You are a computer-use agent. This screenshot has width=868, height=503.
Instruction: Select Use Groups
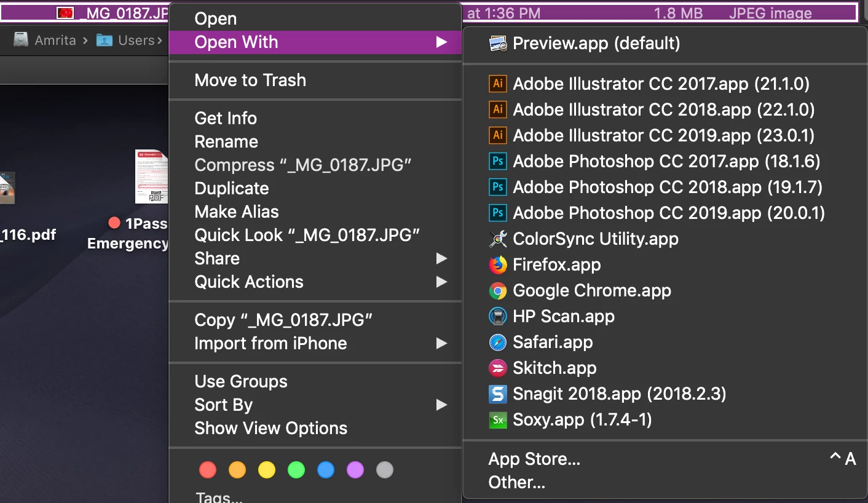tap(315, 381)
